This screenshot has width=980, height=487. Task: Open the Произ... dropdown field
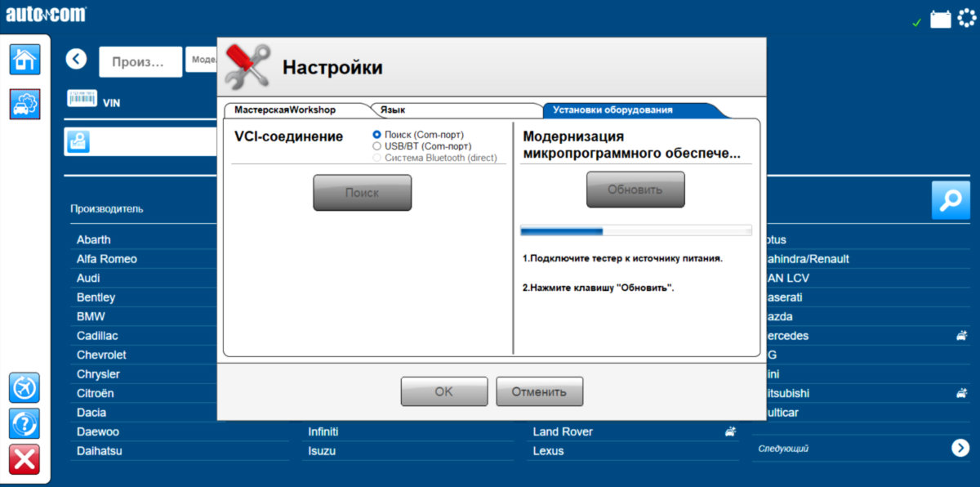(140, 61)
